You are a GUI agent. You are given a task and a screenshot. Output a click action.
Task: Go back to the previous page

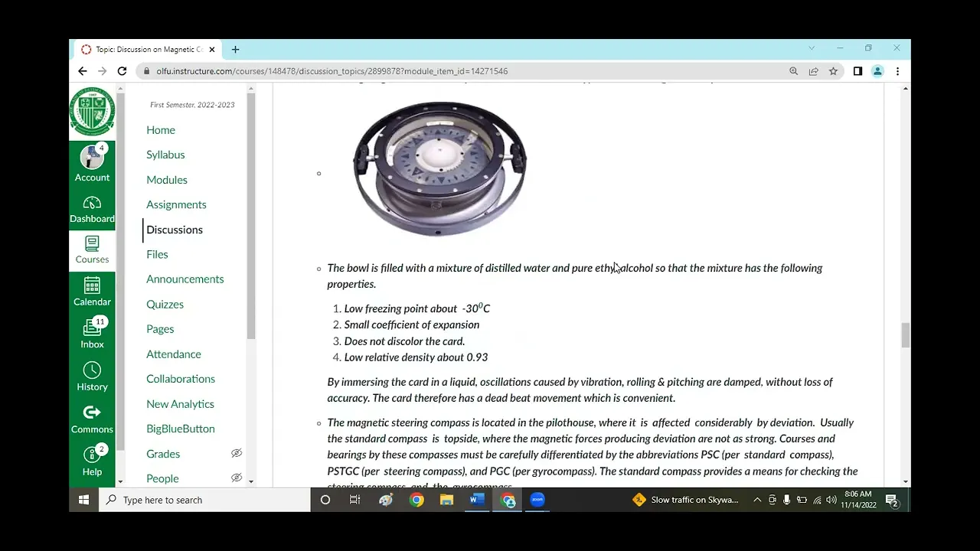pos(83,71)
